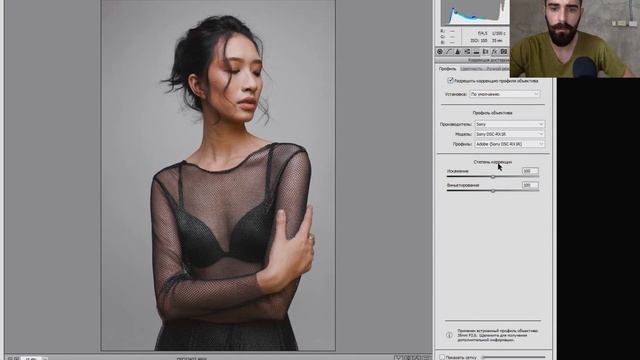This screenshot has width=640, height=360.
Task: Click the Виньетирование vignetting slider handle
Action: (493, 191)
